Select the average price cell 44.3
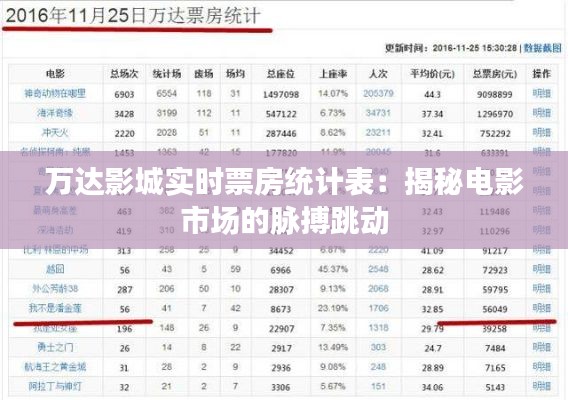This screenshot has height=400, width=568. point(432,94)
